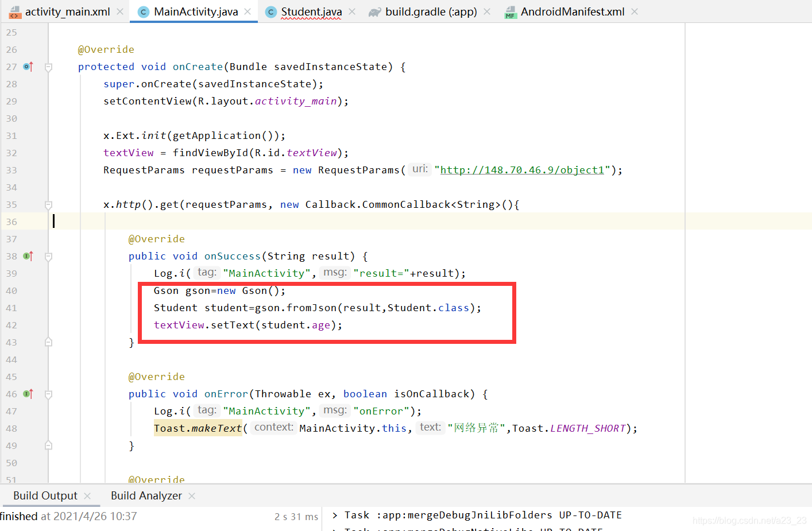Click the 'Gson gson=new Gson();' line

[x=220, y=290]
